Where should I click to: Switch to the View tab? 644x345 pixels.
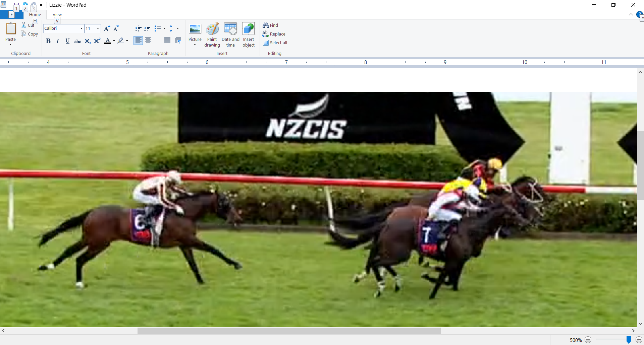pos(57,15)
